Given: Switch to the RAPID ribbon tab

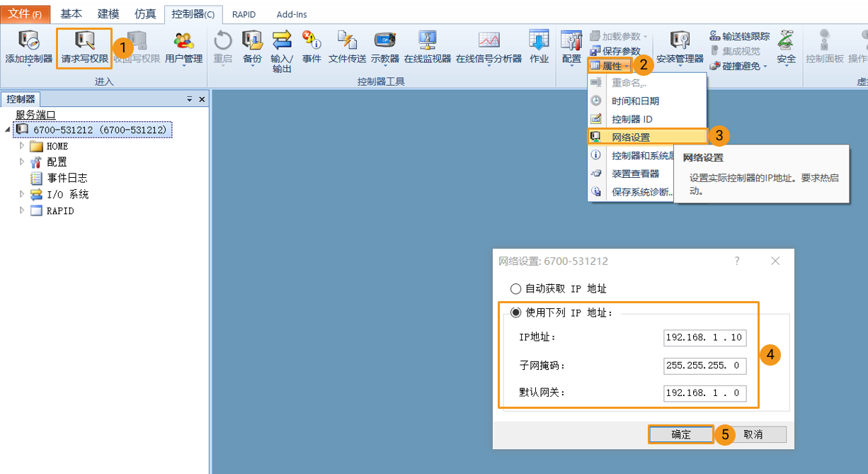Looking at the screenshot, I should [244, 13].
